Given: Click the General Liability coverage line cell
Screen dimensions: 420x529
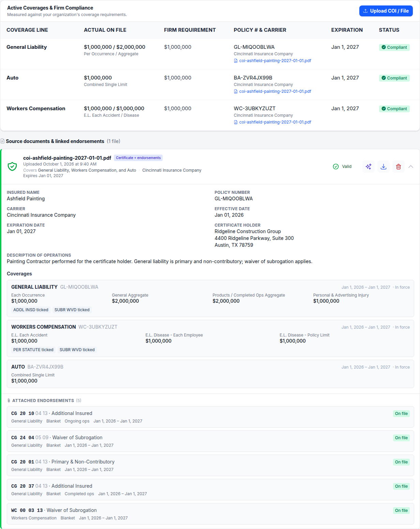Looking at the screenshot, I should (x=27, y=47).
